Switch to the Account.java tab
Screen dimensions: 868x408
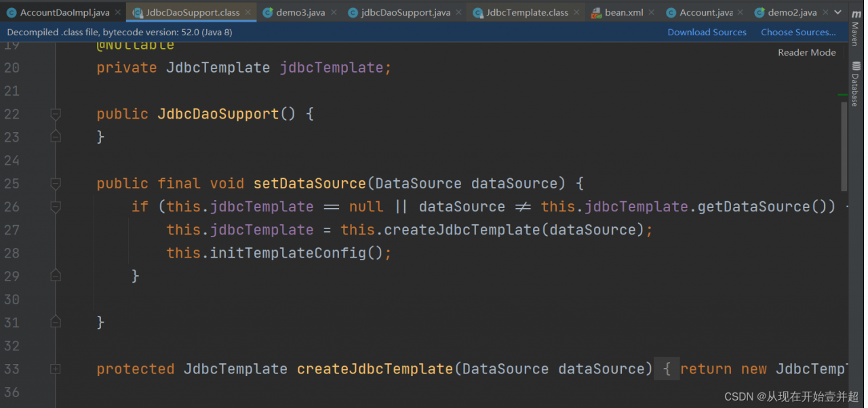705,13
